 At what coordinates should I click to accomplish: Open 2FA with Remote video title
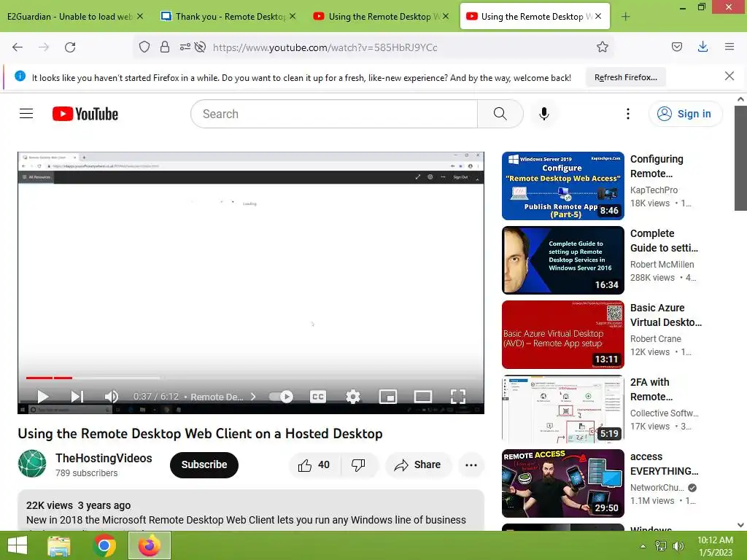(651, 389)
